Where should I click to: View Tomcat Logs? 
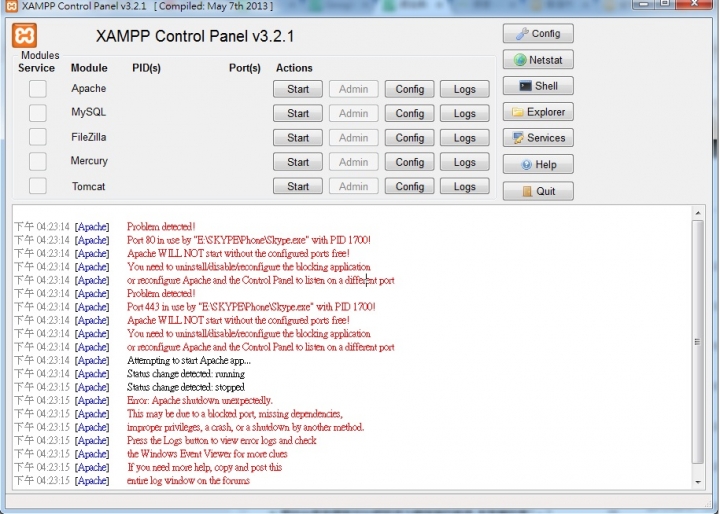click(x=465, y=186)
